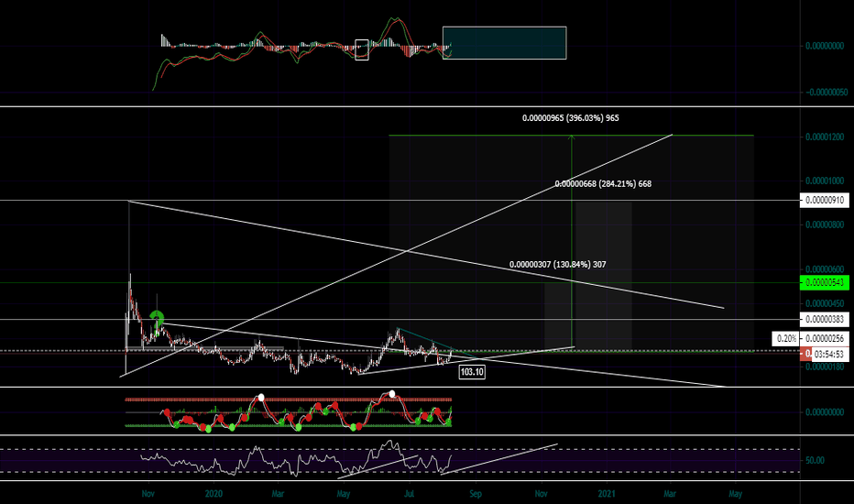Screen dimensions: 854x504
Task: Click the 0.20% change label
Action: [x=786, y=339]
